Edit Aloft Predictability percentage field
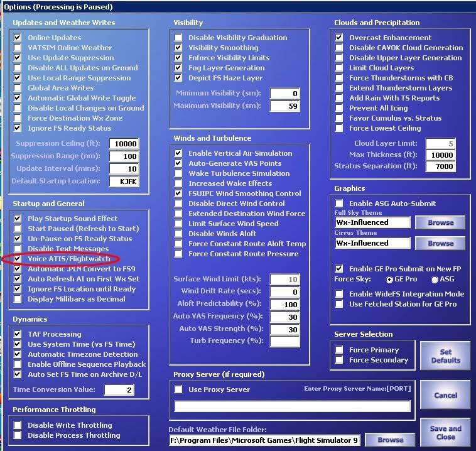Viewport: 476px width, 451px height. [284, 304]
